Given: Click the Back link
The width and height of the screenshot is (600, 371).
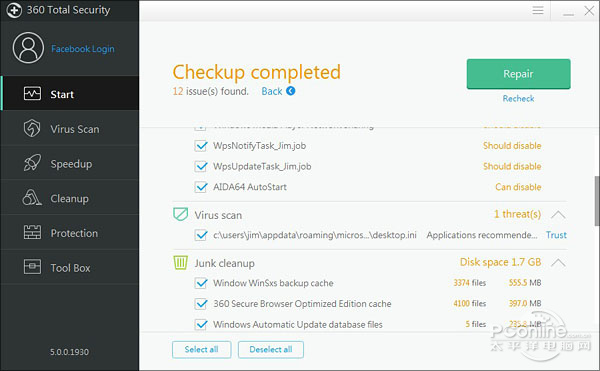Looking at the screenshot, I should click(x=272, y=91).
